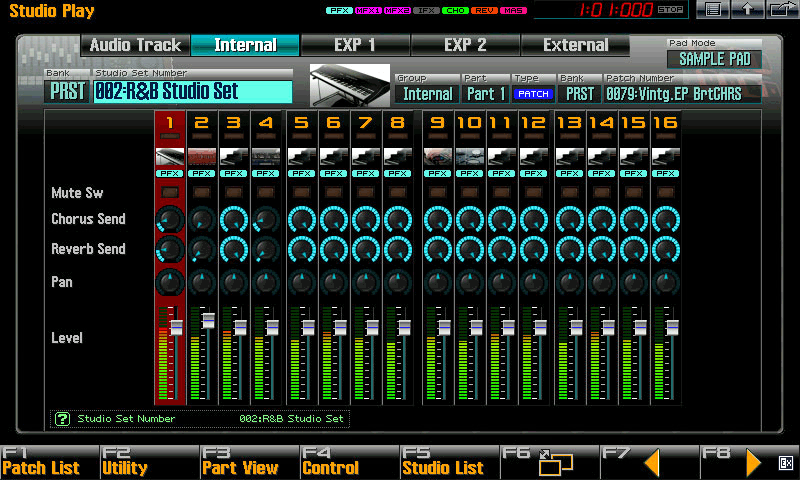The image size is (800, 480).
Task: Open the Patch Number 0079 field
Action: pos(683,94)
